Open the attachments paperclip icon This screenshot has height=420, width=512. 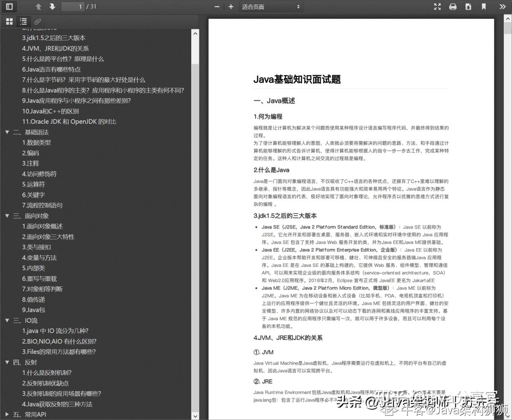pos(37,21)
